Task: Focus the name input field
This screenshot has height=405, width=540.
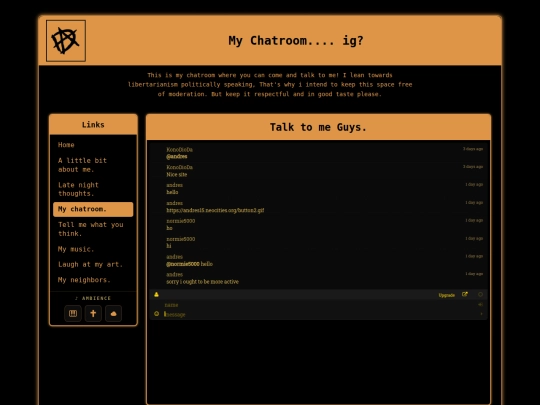Action: (x=320, y=305)
